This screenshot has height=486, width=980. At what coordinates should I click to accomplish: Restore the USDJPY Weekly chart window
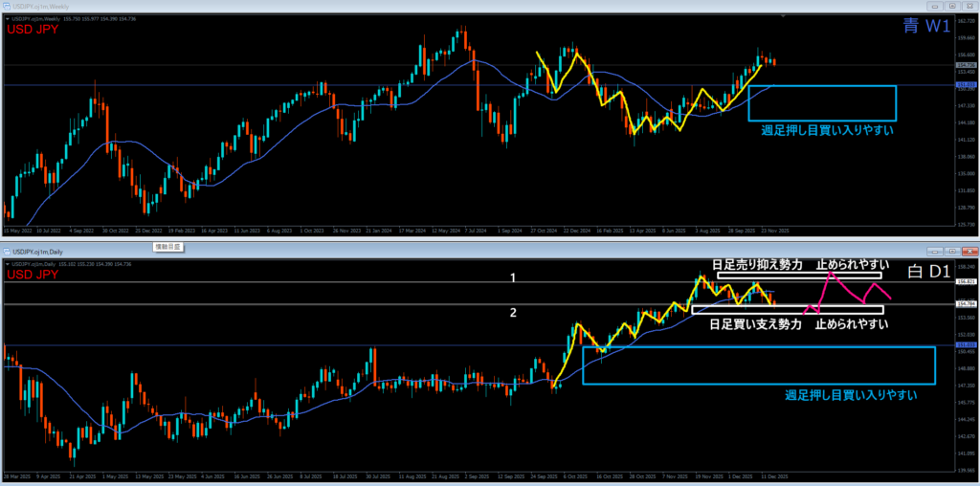tap(952, 6)
